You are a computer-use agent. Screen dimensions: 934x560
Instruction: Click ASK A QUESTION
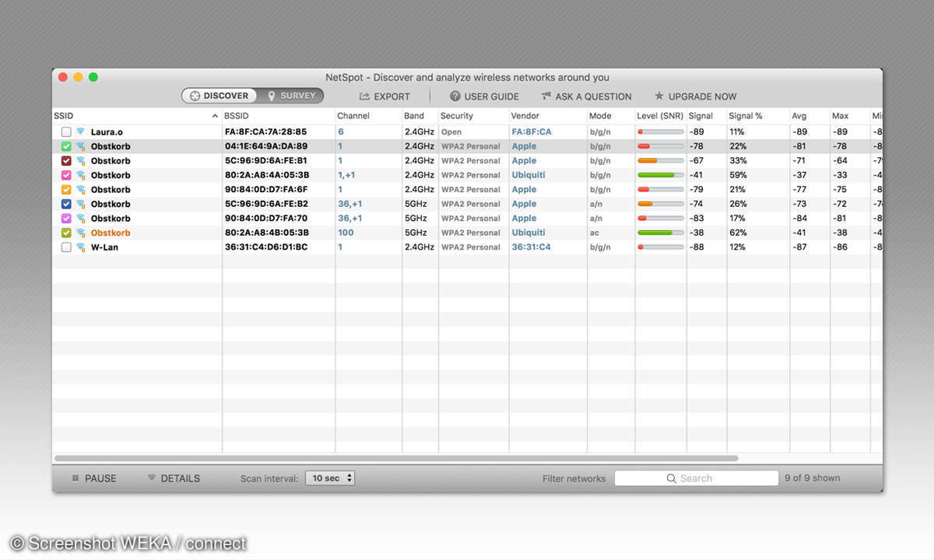point(586,96)
